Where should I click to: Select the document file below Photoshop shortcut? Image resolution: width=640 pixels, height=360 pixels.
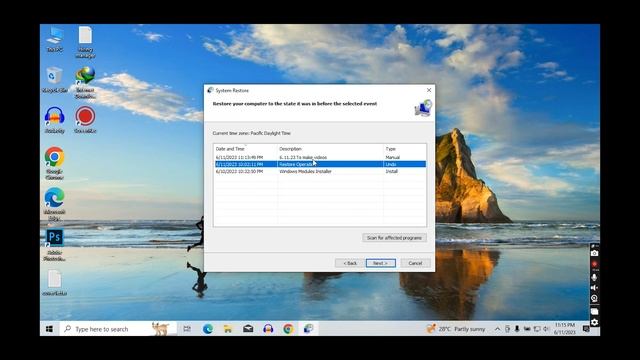click(54, 283)
